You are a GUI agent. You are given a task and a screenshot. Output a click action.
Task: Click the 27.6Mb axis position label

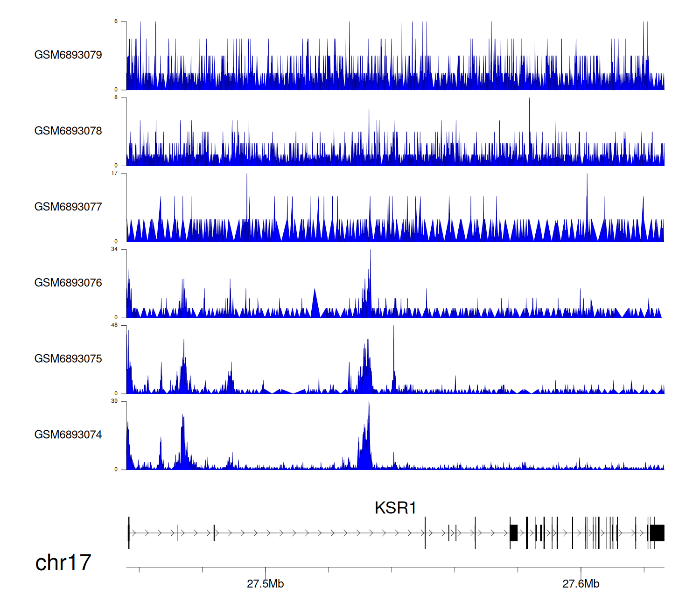(x=581, y=584)
